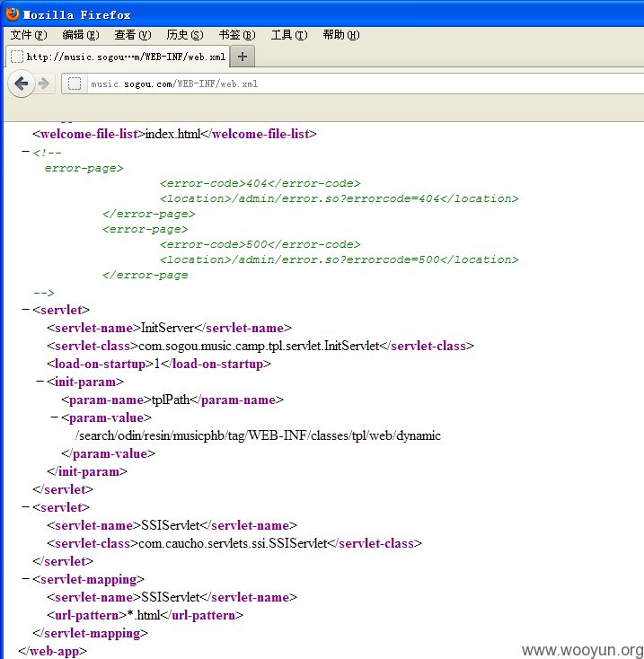
Task: Click the /search/odin/resin path text
Action: click(258, 435)
